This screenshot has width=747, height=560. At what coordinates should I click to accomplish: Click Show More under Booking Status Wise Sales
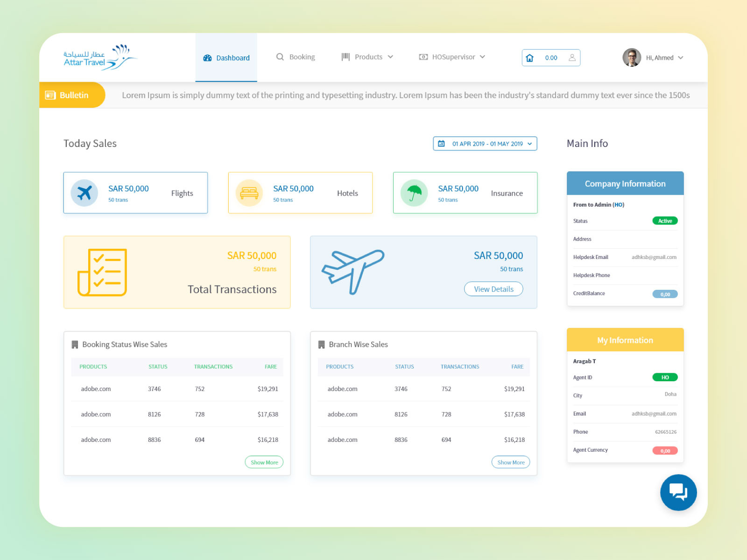coord(264,462)
